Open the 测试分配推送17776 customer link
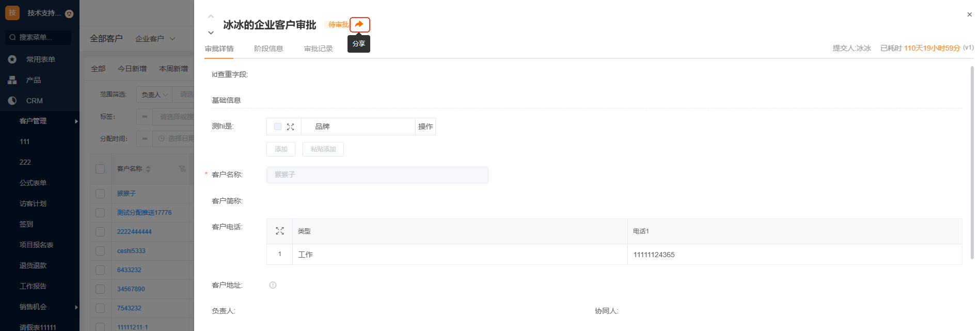Viewport: 980px width, 331px height. click(144, 213)
